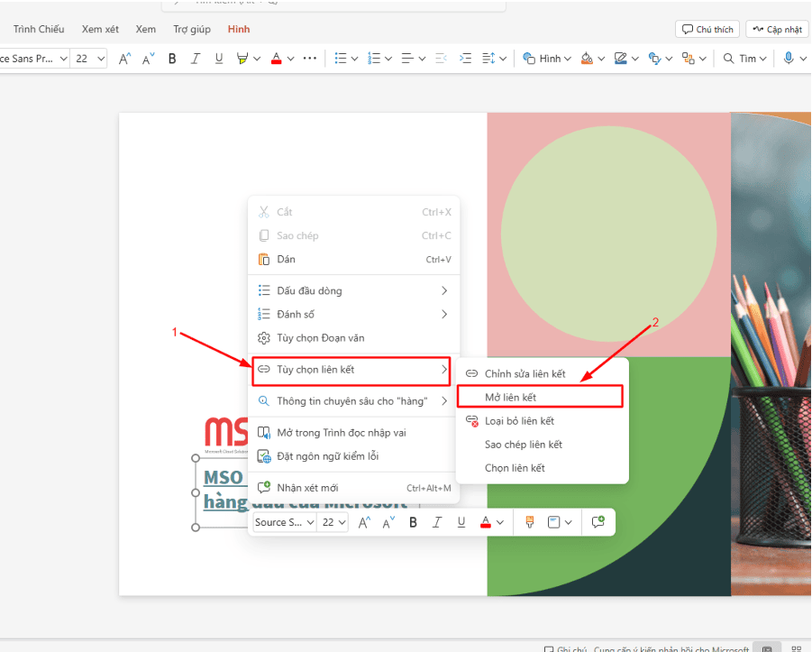Increase indent level in ribbon
Image resolution: width=812 pixels, height=652 pixels.
[465, 59]
